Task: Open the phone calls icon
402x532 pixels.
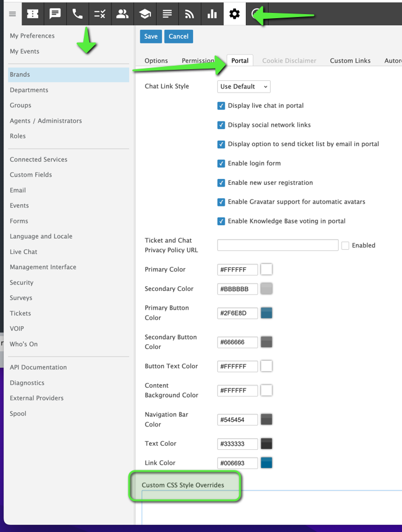Action: (x=77, y=14)
